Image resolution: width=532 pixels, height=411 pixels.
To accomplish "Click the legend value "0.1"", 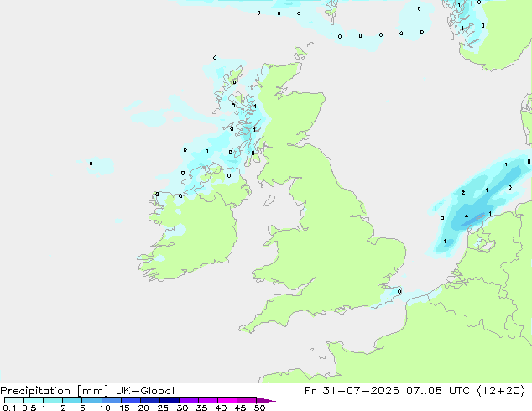I will tap(9, 408).
